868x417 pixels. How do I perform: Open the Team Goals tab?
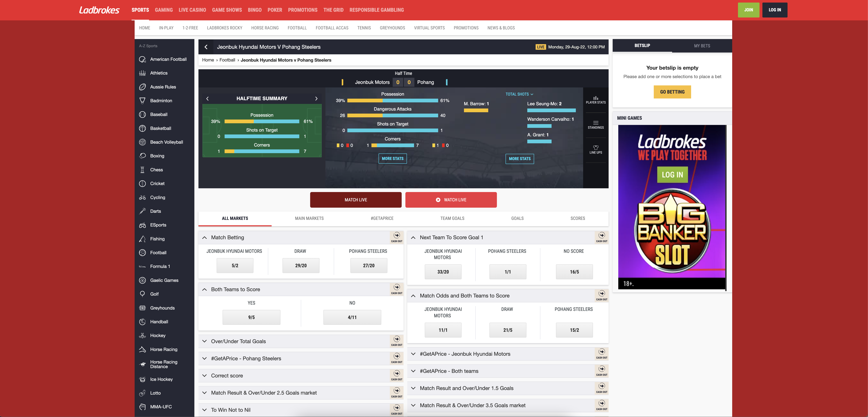pos(452,219)
